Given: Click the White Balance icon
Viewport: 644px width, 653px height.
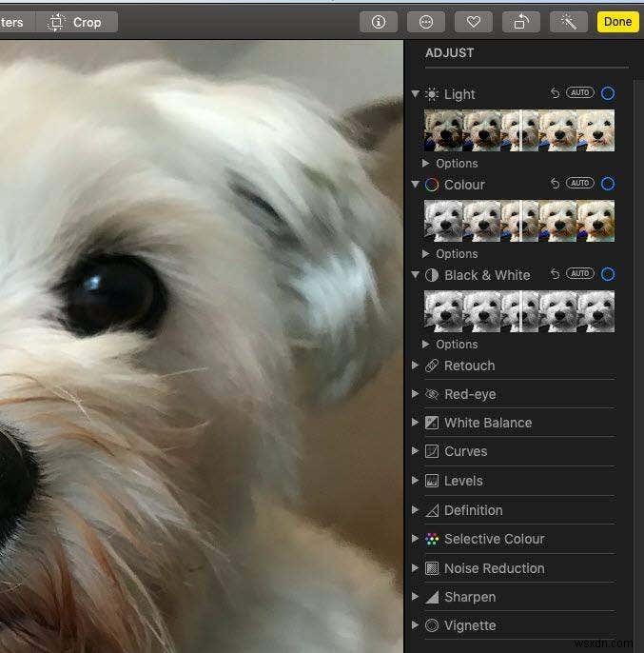Looking at the screenshot, I should 432,423.
